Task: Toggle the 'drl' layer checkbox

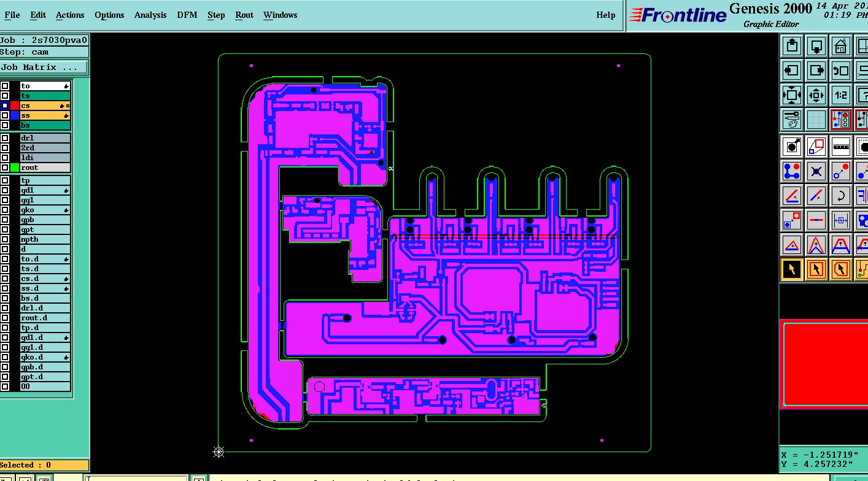Action: [x=5, y=138]
